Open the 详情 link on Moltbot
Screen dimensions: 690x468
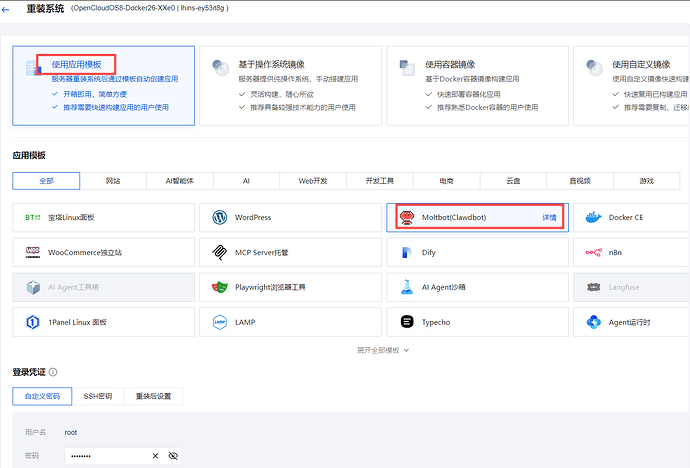coord(549,217)
